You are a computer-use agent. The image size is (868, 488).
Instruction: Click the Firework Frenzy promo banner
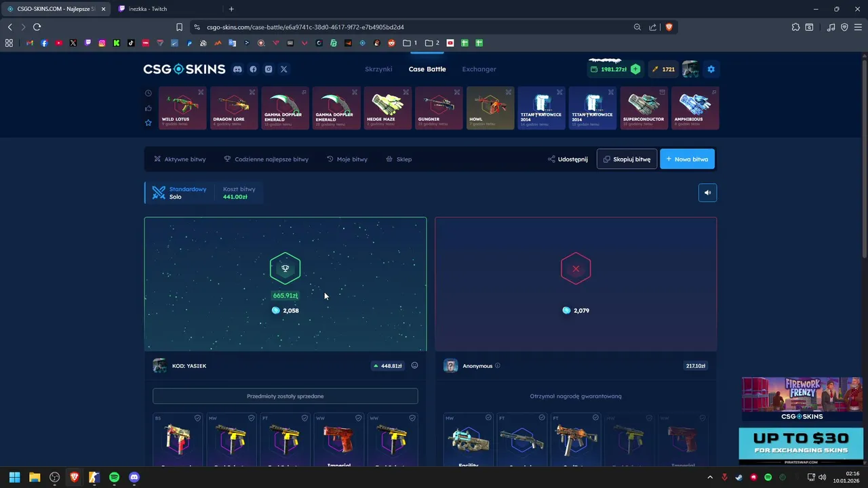[x=802, y=400]
